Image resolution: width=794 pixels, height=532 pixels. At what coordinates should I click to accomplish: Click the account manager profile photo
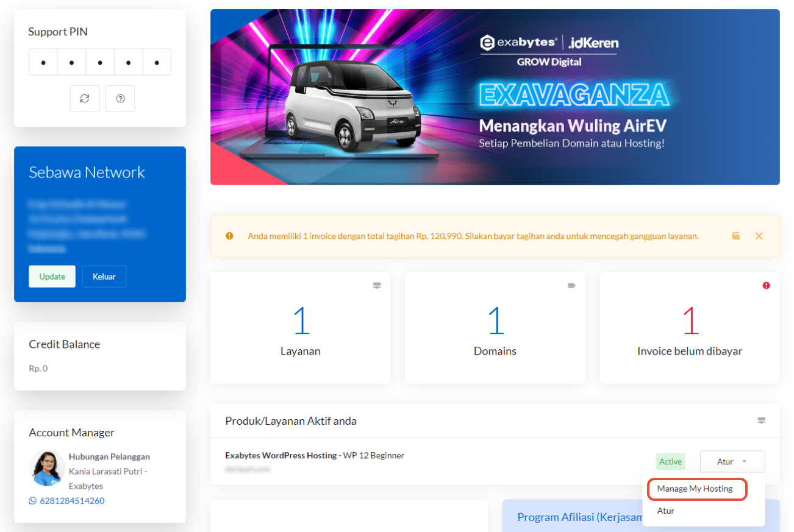(47, 467)
